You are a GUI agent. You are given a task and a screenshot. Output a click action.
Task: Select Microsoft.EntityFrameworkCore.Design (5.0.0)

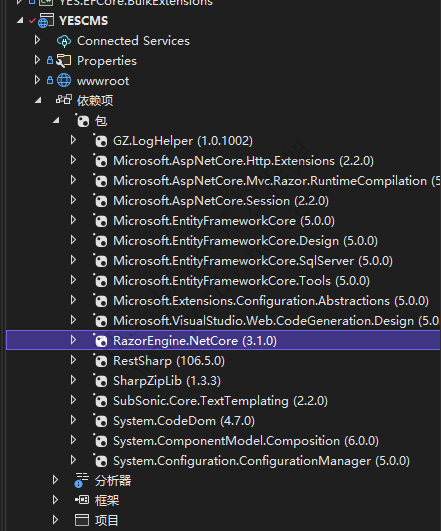(x=246, y=241)
